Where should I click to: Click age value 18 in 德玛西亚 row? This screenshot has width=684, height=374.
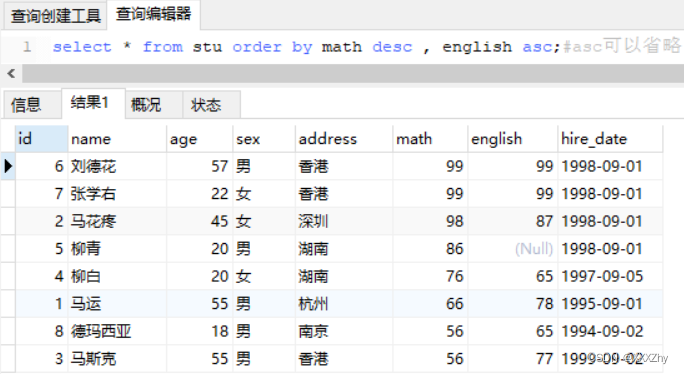199,331
